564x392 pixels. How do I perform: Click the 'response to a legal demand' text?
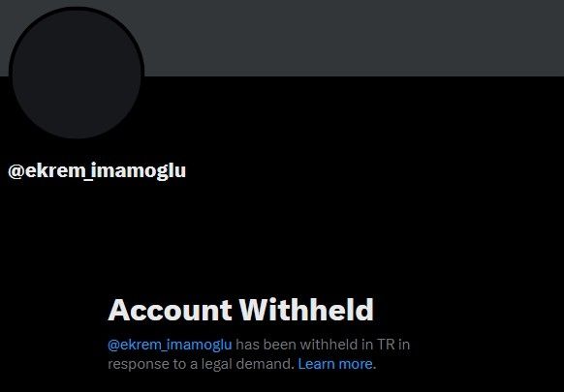tap(200, 364)
